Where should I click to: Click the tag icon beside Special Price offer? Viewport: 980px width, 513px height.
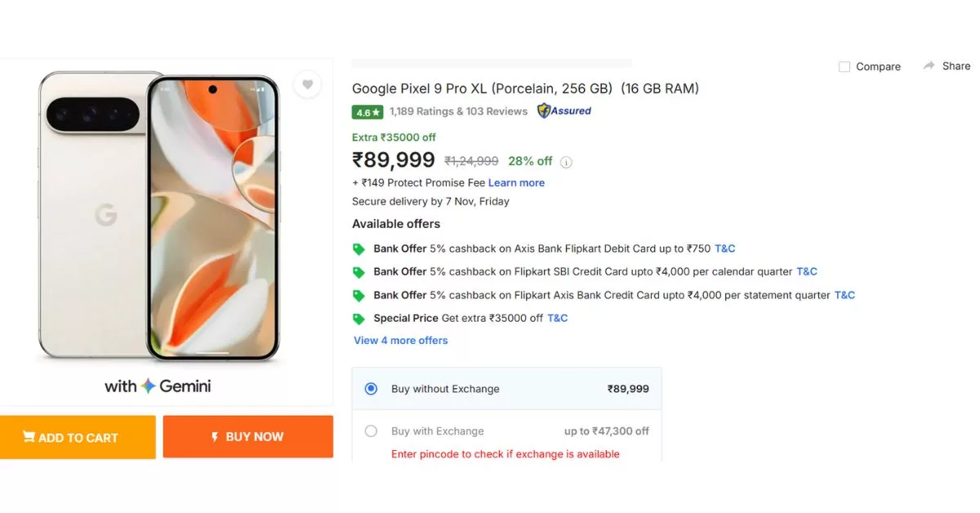pyautogui.click(x=359, y=319)
